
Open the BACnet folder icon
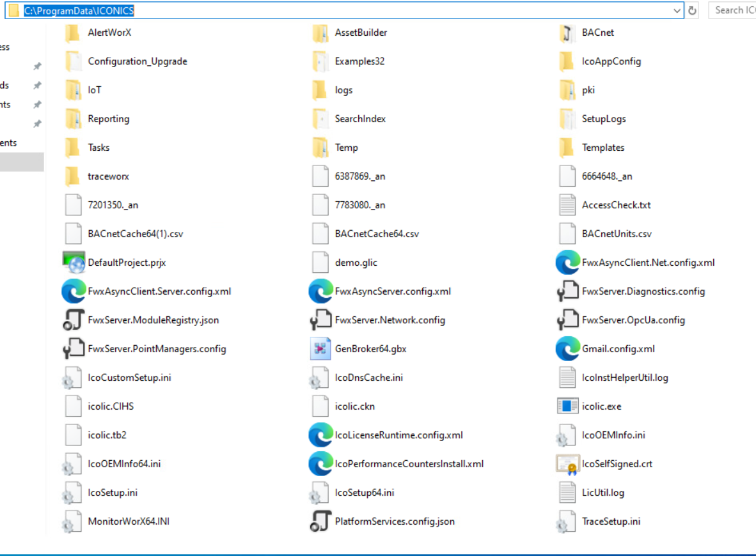pos(567,33)
